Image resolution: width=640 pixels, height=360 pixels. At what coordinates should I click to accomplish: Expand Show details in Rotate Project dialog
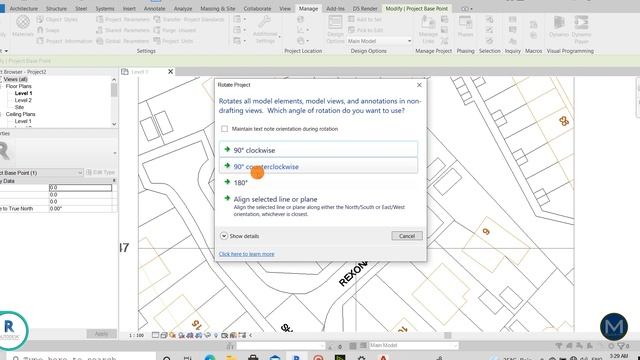click(240, 236)
